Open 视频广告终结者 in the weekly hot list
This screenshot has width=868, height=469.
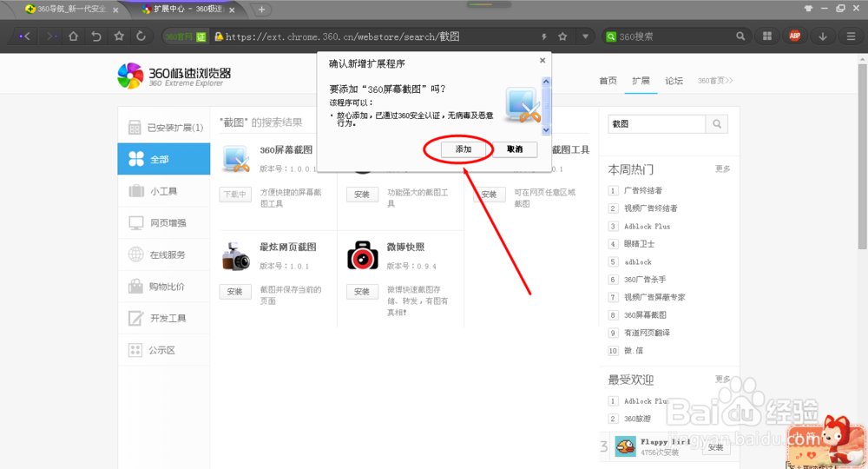[650, 208]
